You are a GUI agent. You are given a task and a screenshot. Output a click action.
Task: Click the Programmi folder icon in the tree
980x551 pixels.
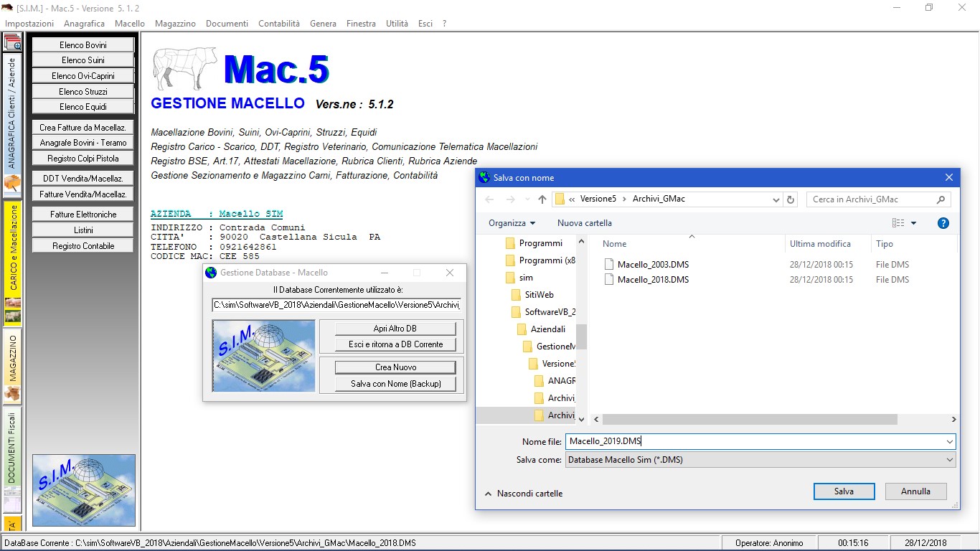(x=510, y=243)
